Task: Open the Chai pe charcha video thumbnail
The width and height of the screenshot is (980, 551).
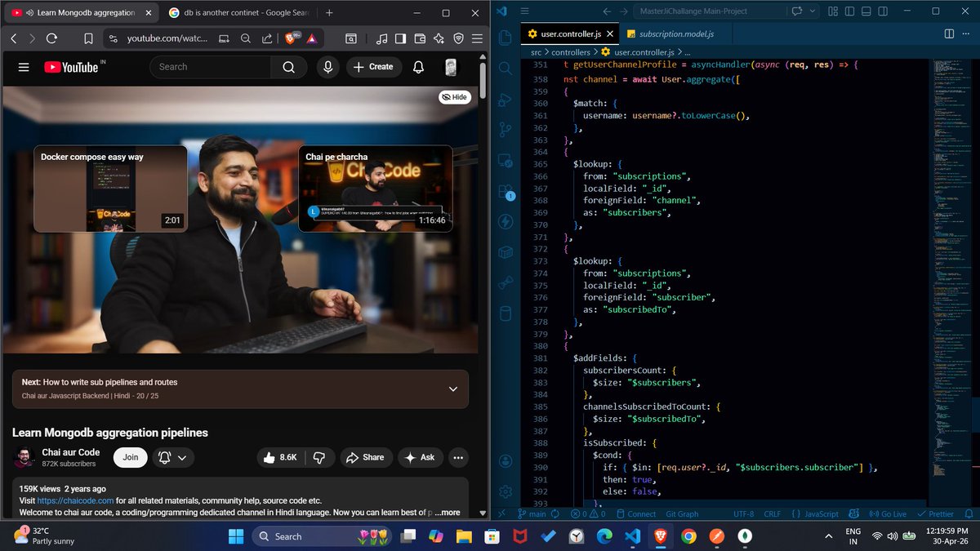Action: 376,189
